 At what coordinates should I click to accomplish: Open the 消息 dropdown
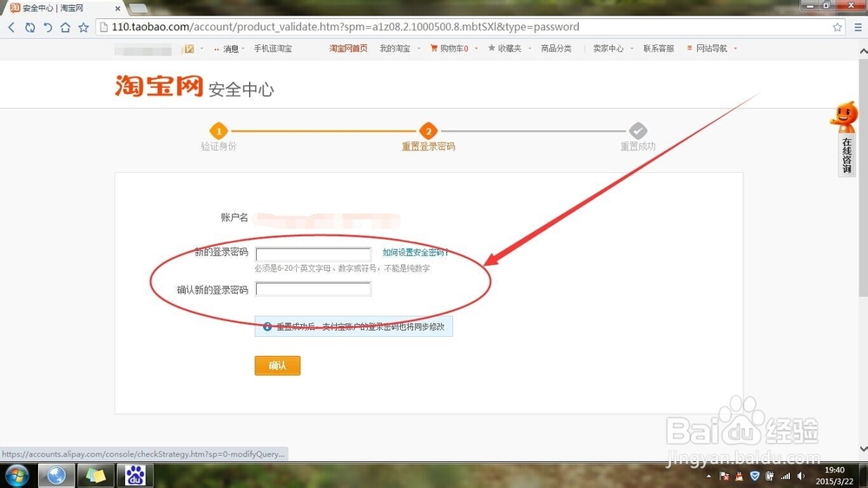pyautogui.click(x=228, y=49)
